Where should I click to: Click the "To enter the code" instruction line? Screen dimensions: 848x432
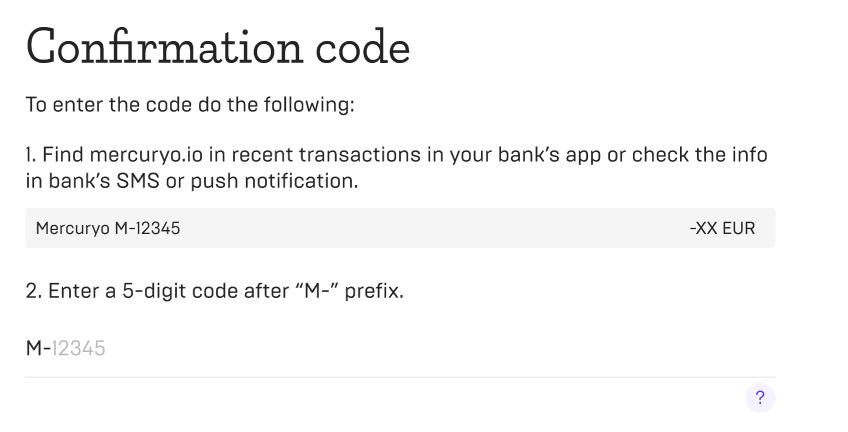pos(190,104)
